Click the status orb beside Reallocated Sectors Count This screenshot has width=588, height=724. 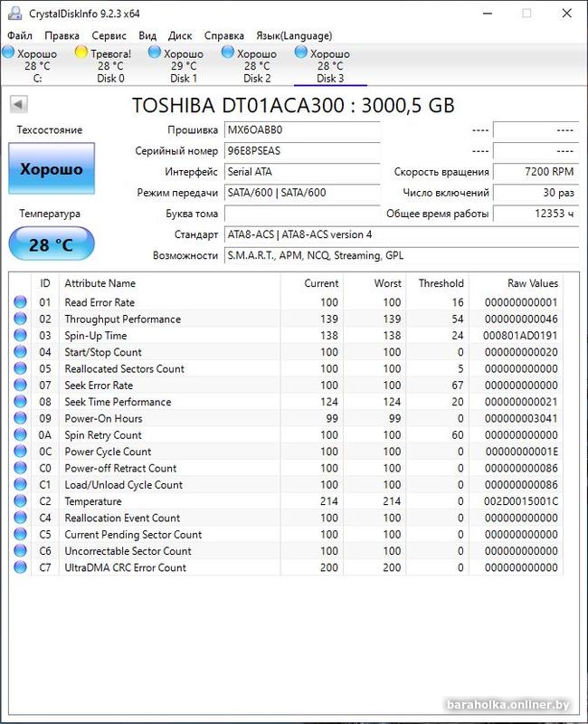(20, 369)
